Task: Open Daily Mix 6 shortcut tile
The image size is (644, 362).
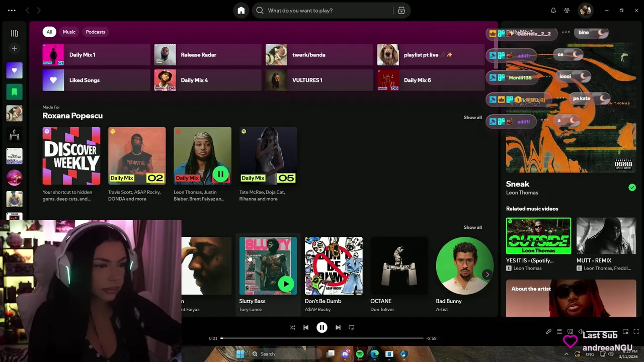Action: (x=431, y=80)
